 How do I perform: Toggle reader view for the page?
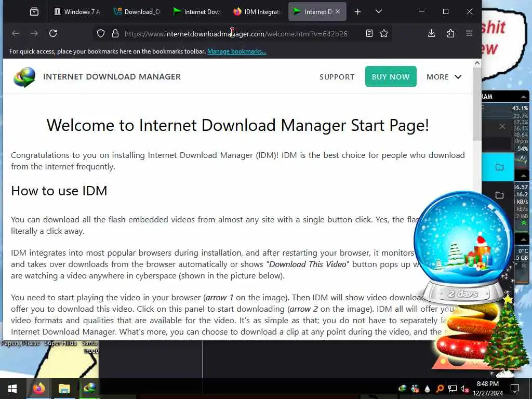coord(369,33)
